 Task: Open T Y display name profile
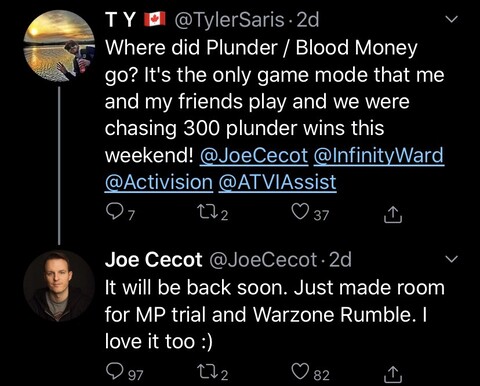[120, 20]
